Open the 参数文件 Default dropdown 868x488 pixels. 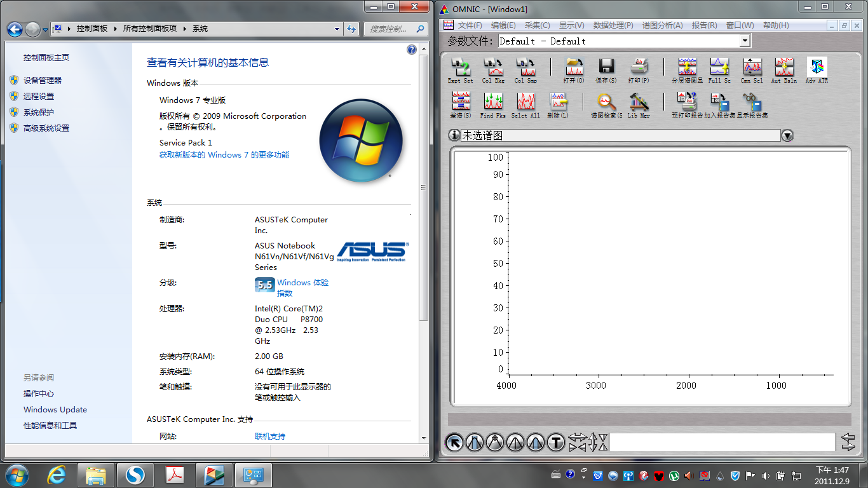pyautogui.click(x=745, y=41)
